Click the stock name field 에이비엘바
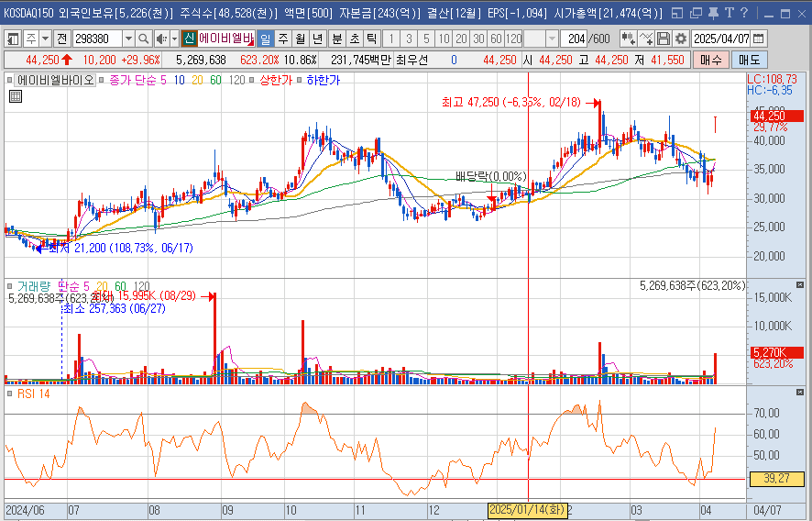812x521 pixels. [x=226, y=39]
